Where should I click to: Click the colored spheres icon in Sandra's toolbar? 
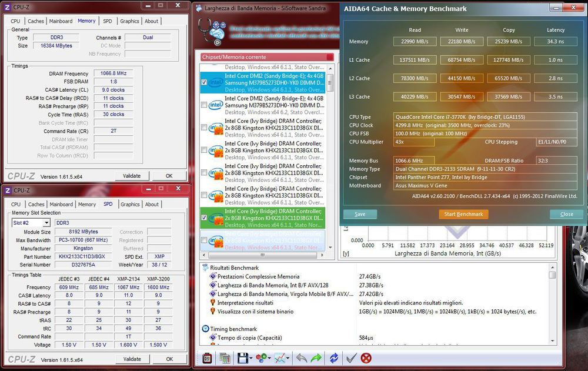261,358
